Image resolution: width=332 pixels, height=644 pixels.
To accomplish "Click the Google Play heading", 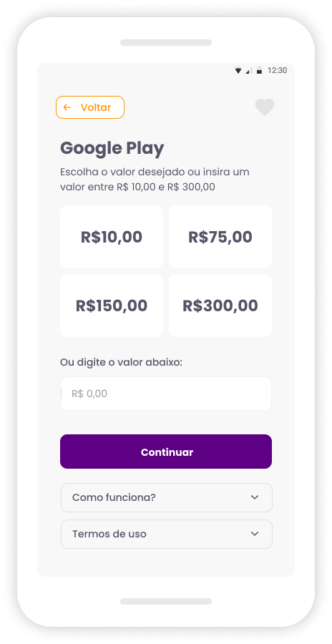I will point(112,149).
